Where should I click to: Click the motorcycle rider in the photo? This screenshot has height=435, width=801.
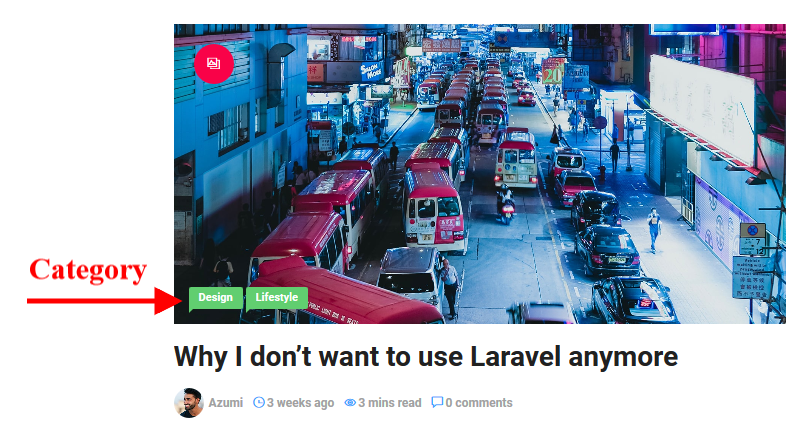coord(505,204)
